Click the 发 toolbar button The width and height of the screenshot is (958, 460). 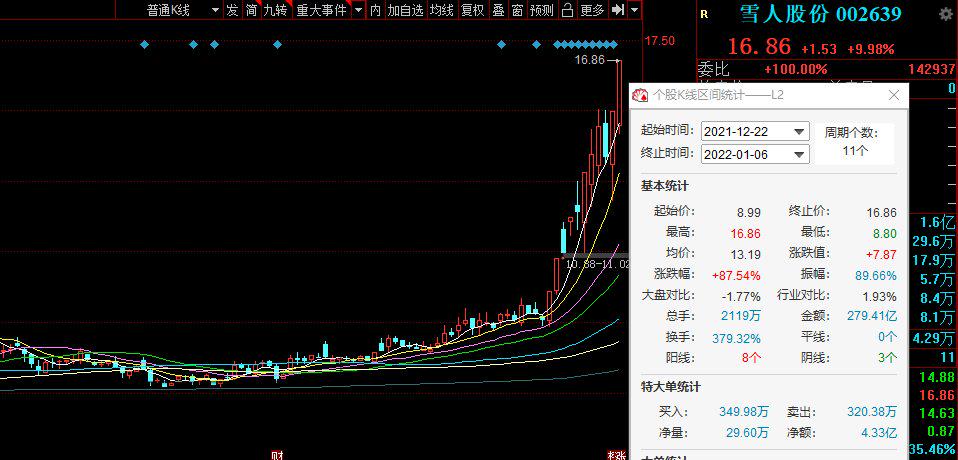[x=233, y=10]
